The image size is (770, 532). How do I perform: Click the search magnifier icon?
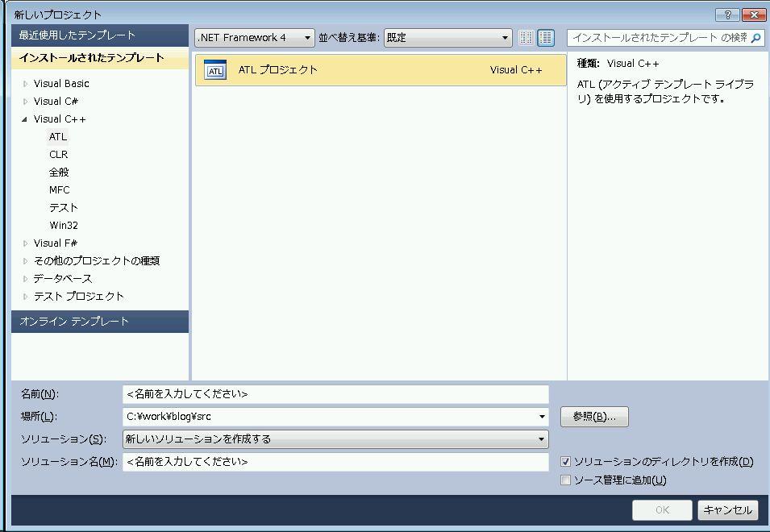coord(755,38)
